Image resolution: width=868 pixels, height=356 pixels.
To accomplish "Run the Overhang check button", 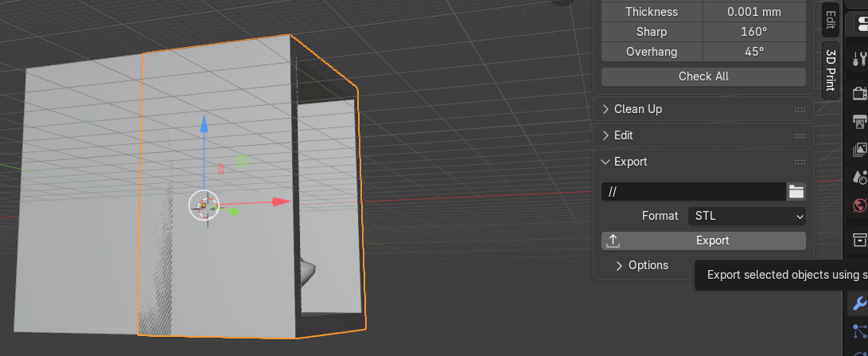I will coord(652,52).
